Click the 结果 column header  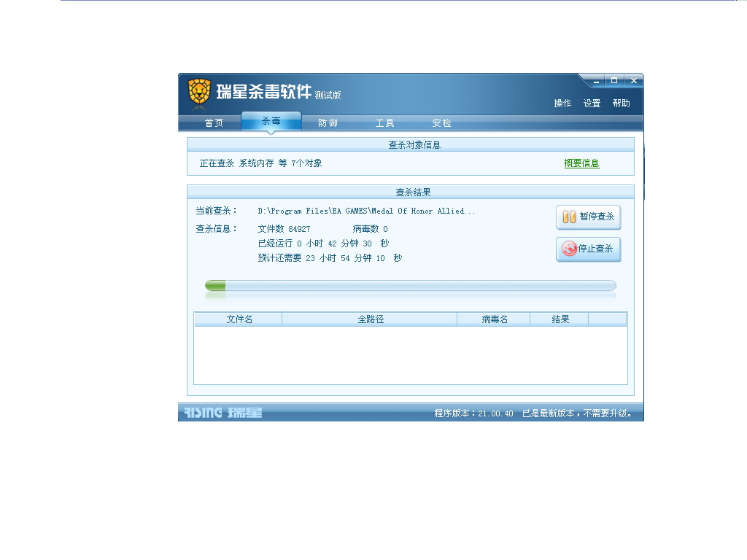point(560,319)
